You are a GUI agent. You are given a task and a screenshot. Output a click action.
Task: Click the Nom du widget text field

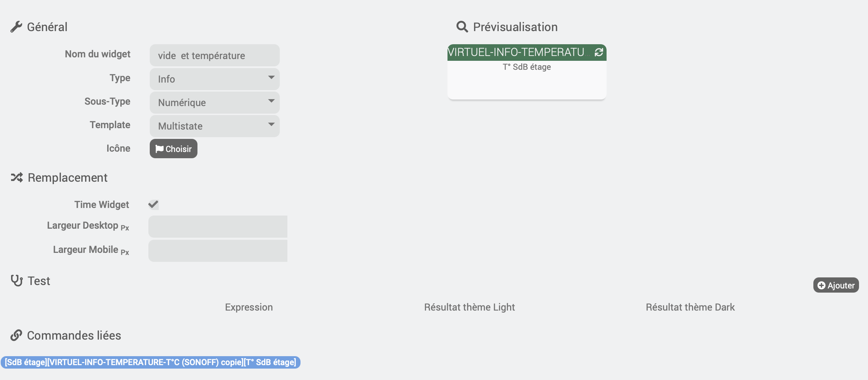(x=215, y=55)
